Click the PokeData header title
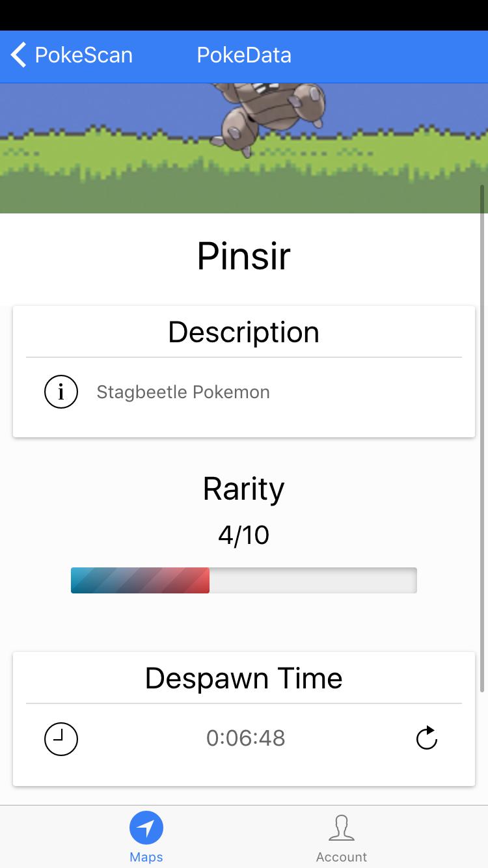488x868 pixels. click(x=244, y=55)
